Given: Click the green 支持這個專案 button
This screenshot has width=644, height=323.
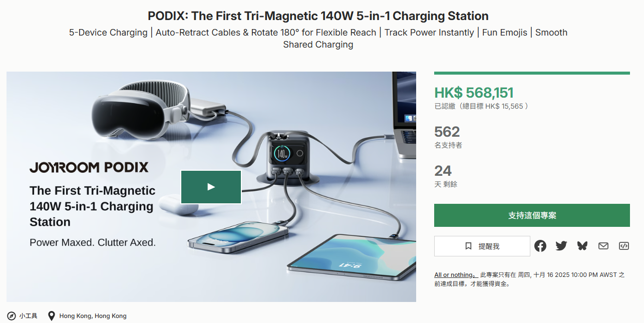Looking at the screenshot, I should [532, 215].
